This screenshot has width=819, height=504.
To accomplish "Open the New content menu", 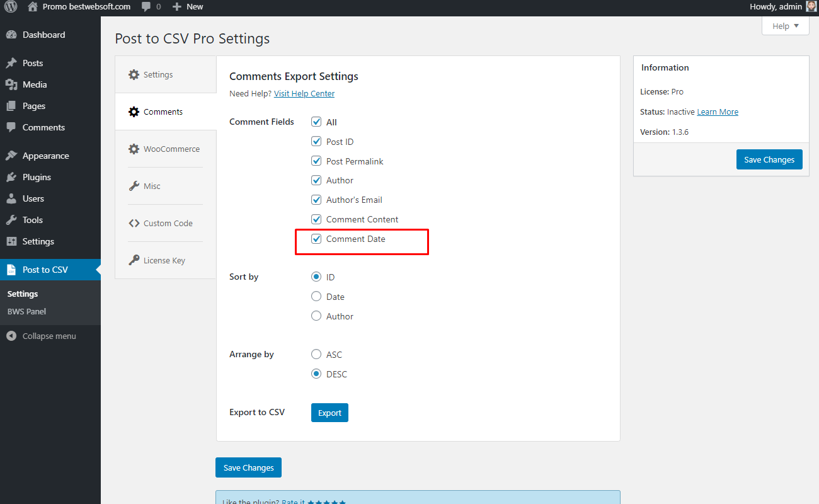I will coord(188,7).
